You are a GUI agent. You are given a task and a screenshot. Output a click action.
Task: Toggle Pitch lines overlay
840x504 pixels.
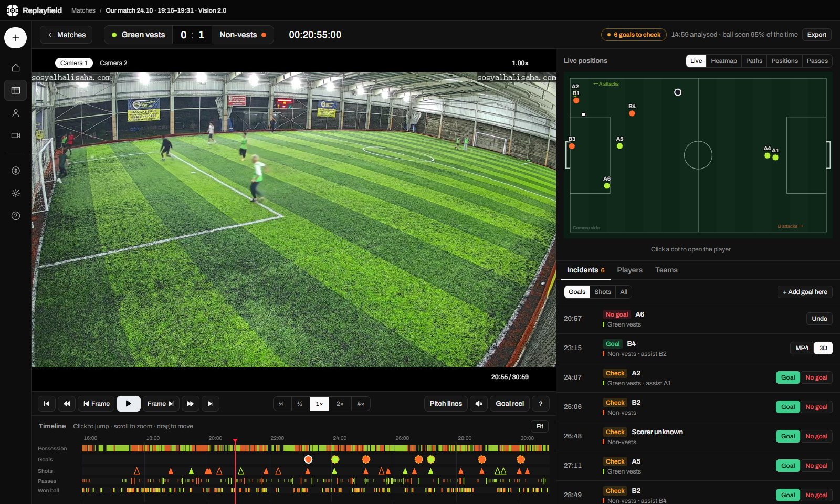446,404
